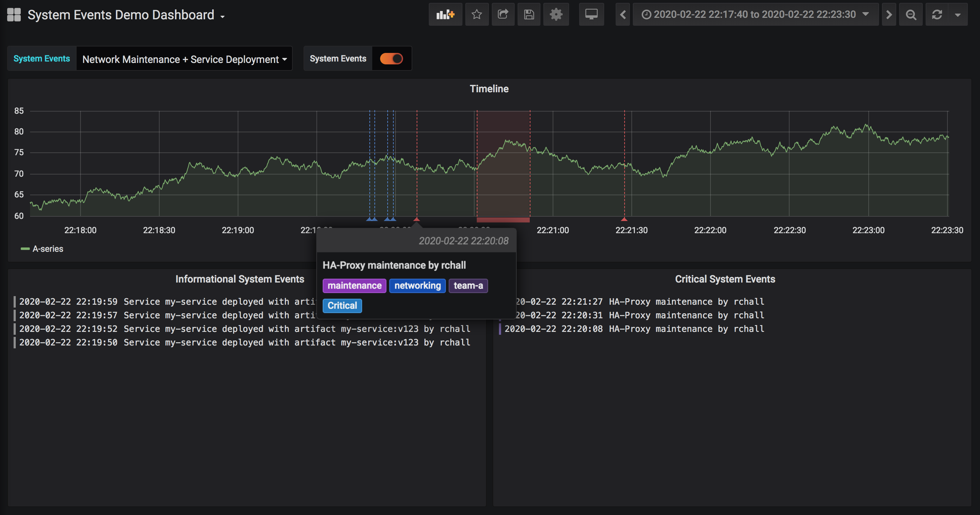Screen dimensions: 980x515
Task: Zoom out time range with the magnifier icon
Action: point(910,15)
